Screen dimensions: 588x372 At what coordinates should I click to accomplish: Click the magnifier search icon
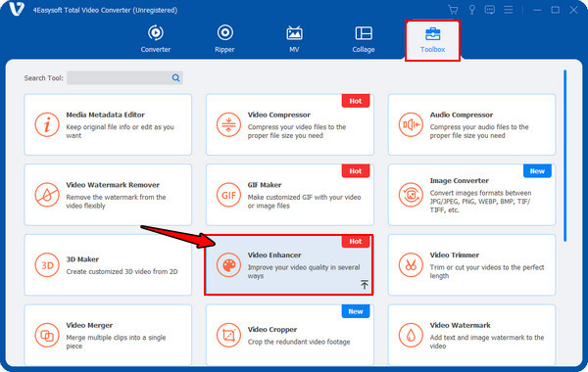(175, 78)
